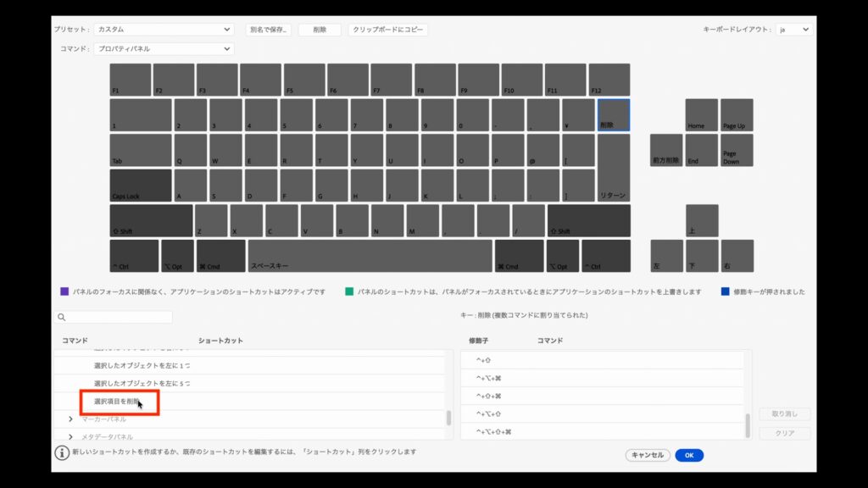Click the green panel shortcut legend swatch
This screenshot has width=868, height=488.
click(x=349, y=291)
